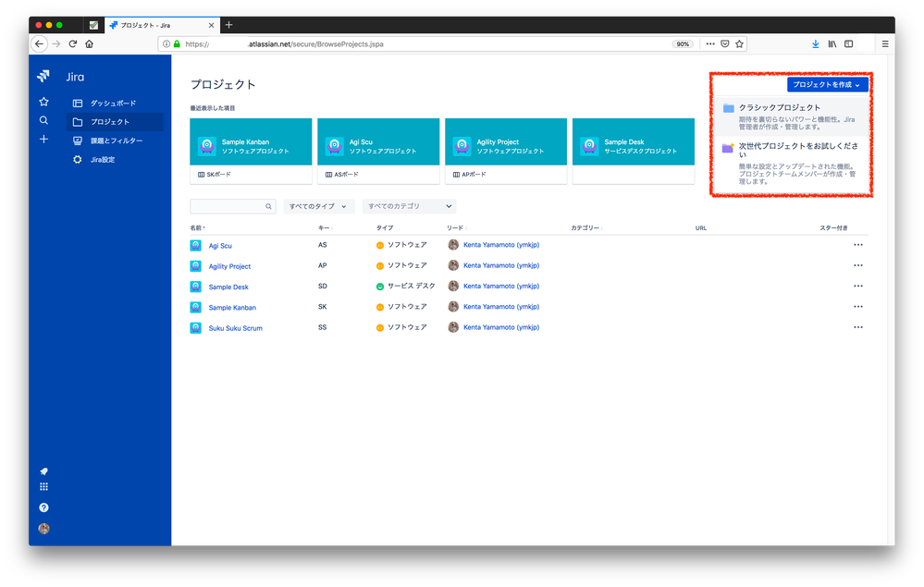The height and width of the screenshot is (587, 924).
Task: Open the app switcher grid icon
Action: [x=43, y=487]
